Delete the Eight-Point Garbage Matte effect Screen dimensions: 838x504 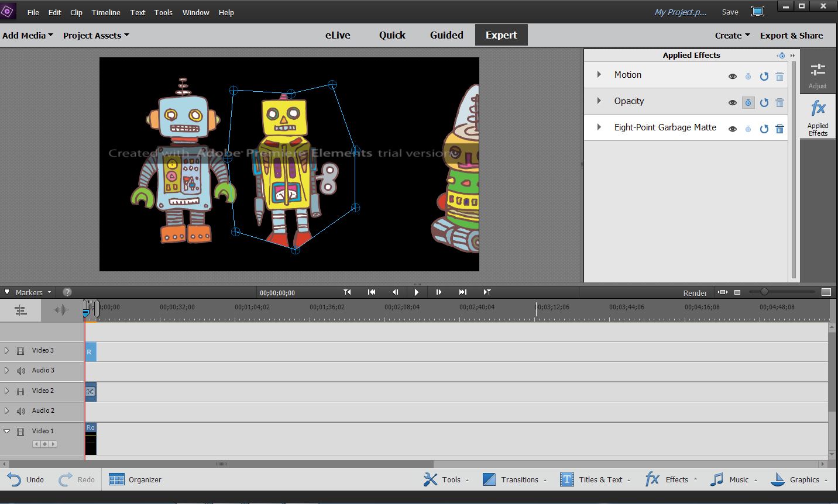(779, 129)
